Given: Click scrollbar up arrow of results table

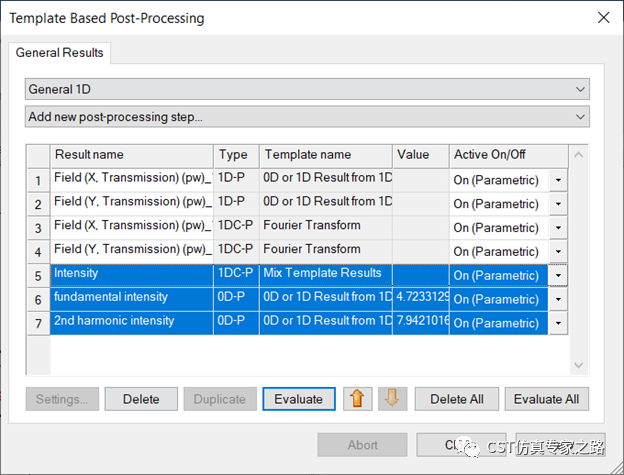Looking at the screenshot, I should [x=579, y=155].
